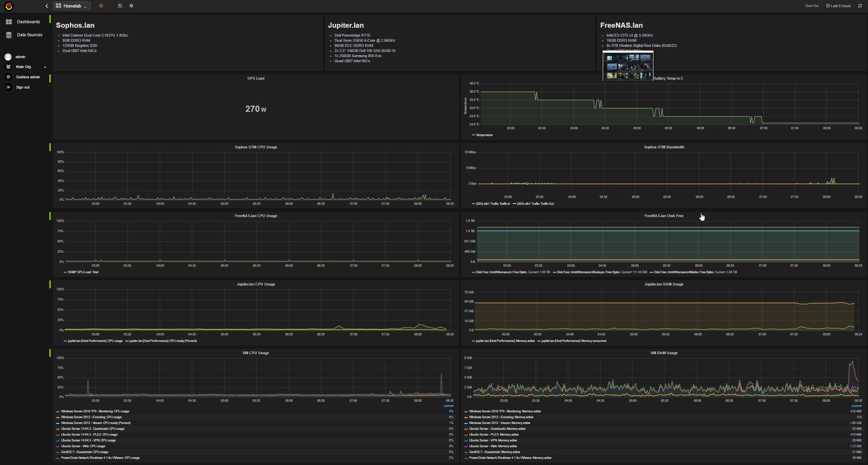Viewport: 868px width, 465px height.
Task: Toggle Athenaeum/Backups Free Bytes legend series
Action: point(588,272)
